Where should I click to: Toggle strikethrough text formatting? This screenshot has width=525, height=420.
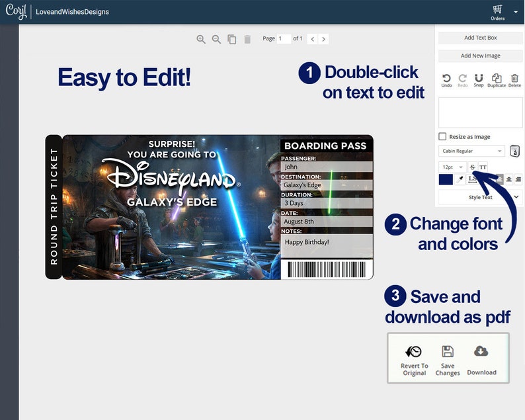point(472,167)
